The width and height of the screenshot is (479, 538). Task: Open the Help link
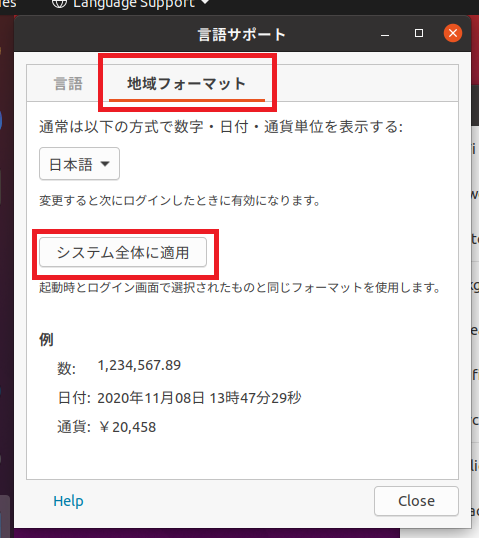[x=68, y=501]
